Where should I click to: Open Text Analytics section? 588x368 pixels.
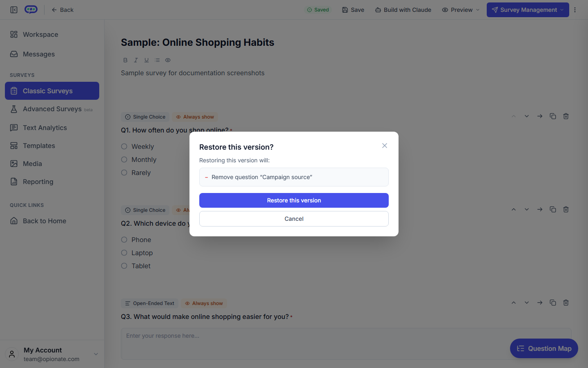(x=52, y=128)
